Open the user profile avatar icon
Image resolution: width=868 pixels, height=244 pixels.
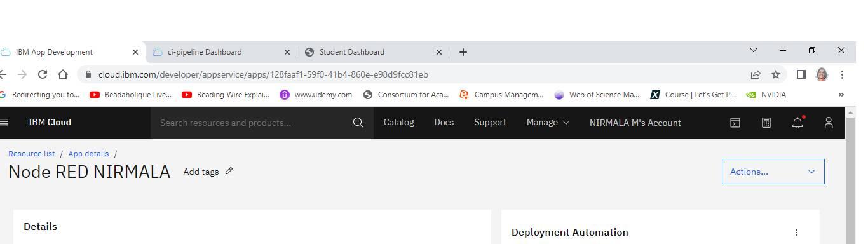coord(829,123)
